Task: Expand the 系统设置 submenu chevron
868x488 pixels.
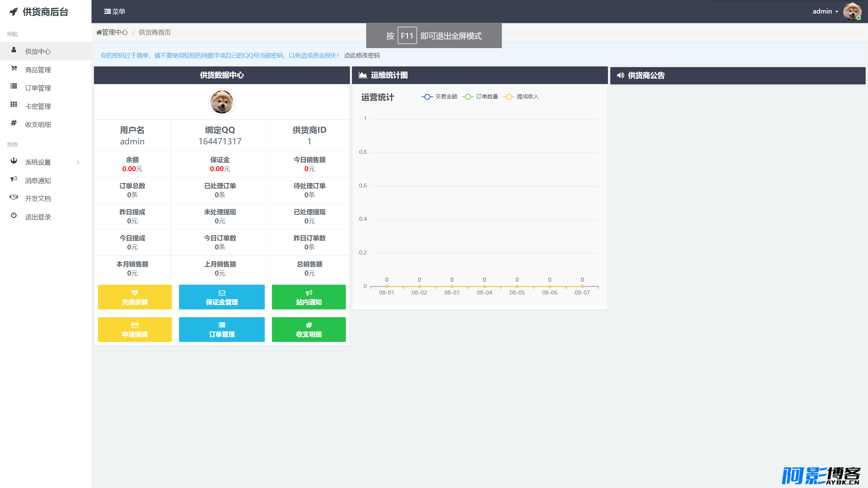Action: tap(78, 163)
